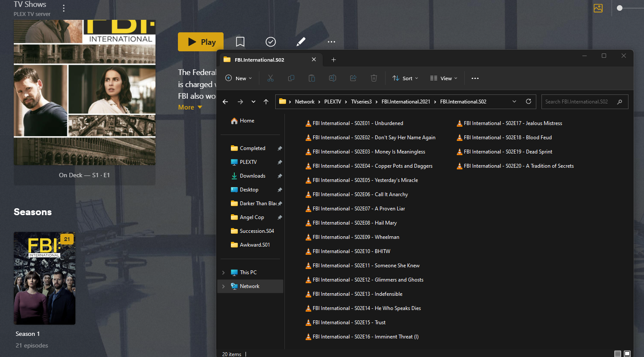Unpin the Completed folder pin icon
Screen dimensions: 644x357
pyautogui.click(x=280, y=148)
